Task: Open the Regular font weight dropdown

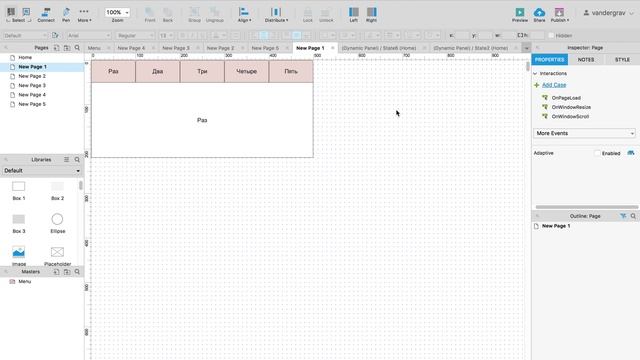Action: coord(135,36)
